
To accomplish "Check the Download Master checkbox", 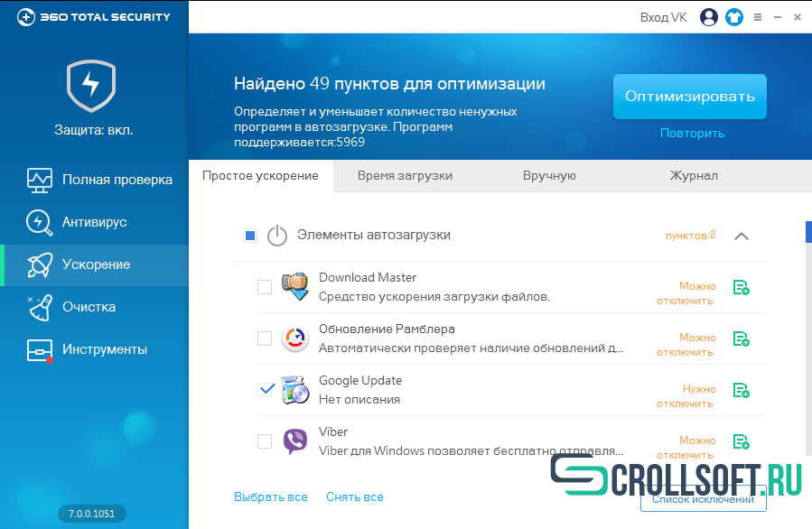I will (x=265, y=287).
